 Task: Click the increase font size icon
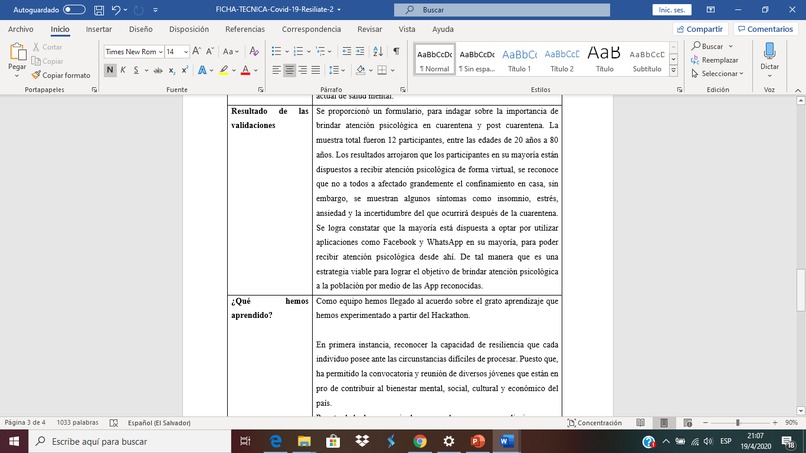pyautogui.click(x=196, y=51)
